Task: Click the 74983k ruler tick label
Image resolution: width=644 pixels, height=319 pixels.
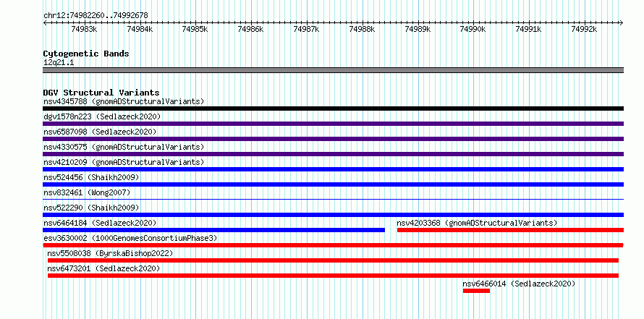Action: tap(85, 29)
